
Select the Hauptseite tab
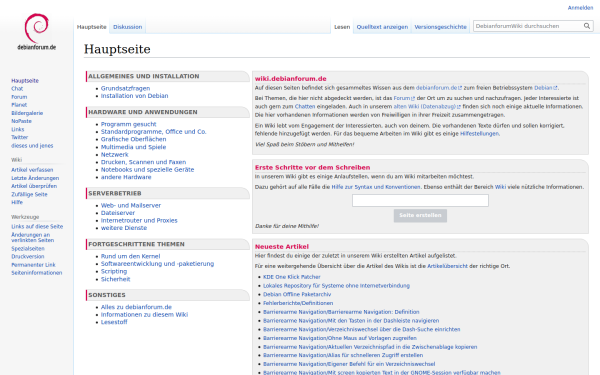91,27
